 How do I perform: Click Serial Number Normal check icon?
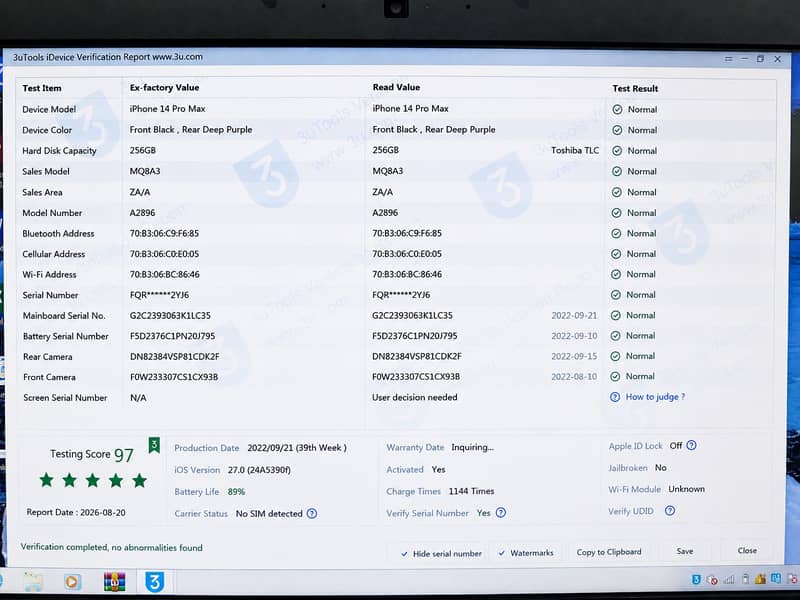(x=616, y=295)
